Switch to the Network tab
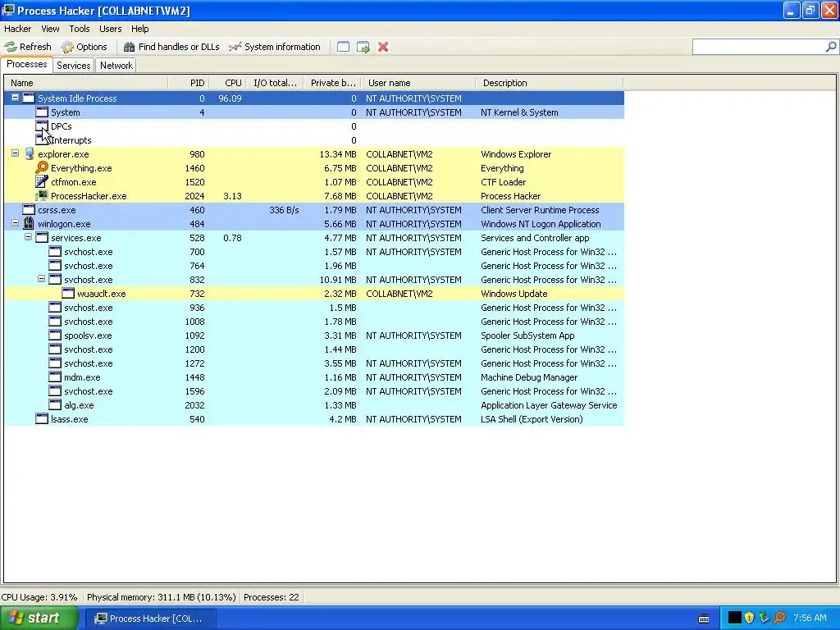The width and height of the screenshot is (840, 630). (x=116, y=66)
